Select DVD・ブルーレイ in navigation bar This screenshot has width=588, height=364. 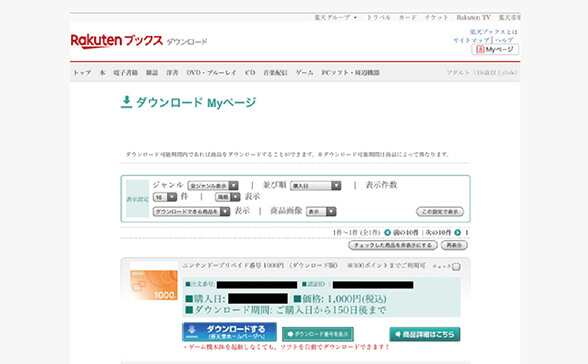(212, 73)
